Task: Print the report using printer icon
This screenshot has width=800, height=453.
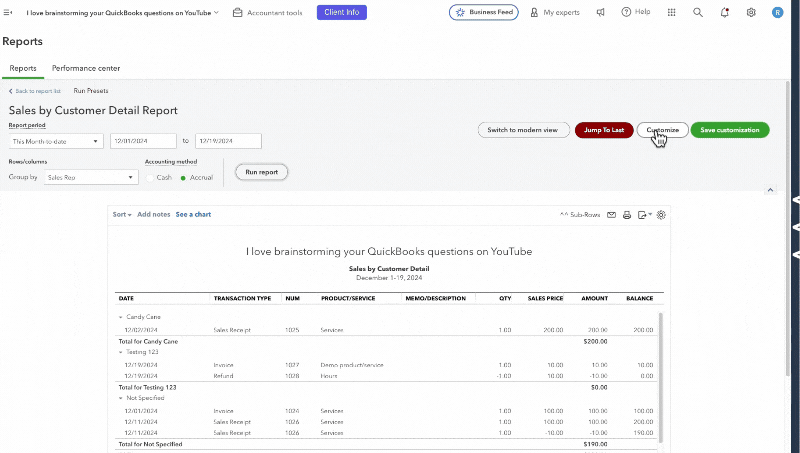Action: [627, 215]
